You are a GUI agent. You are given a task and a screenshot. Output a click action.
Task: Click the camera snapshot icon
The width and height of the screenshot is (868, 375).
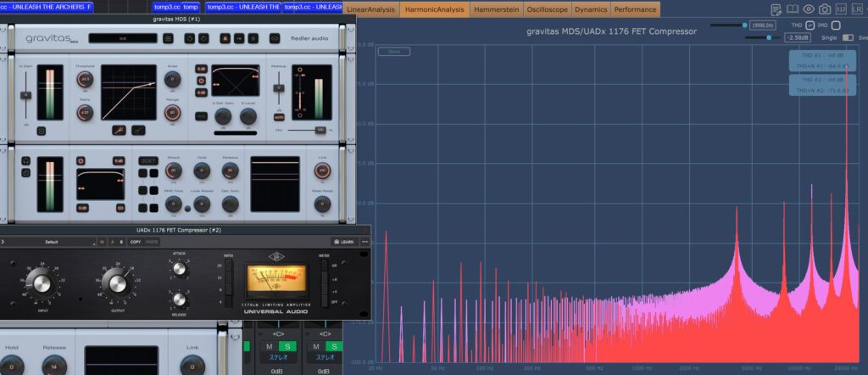[x=824, y=9]
